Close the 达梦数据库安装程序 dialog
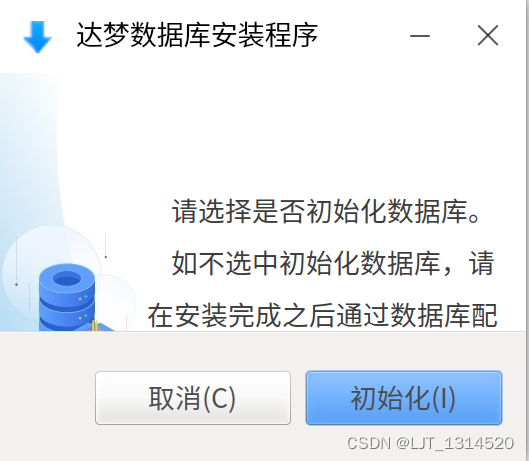This screenshot has width=529, height=461. (488, 35)
